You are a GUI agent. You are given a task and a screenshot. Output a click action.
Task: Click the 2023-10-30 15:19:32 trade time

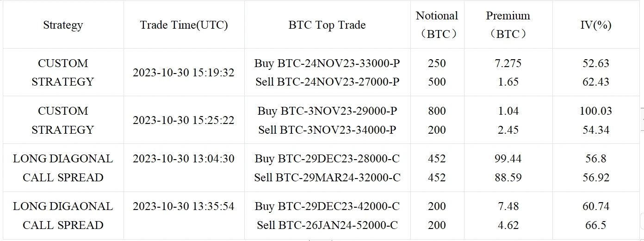[x=184, y=73]
